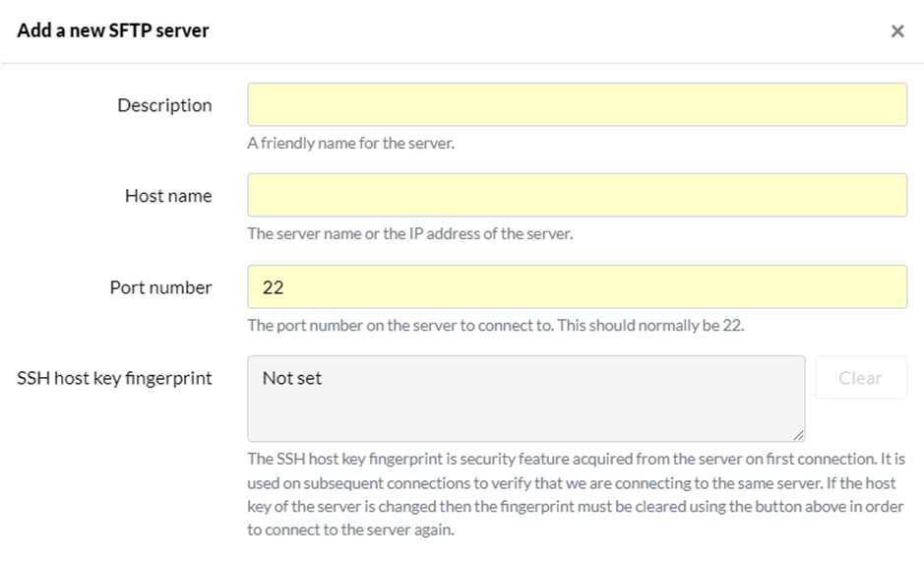924x563 pixels.
Task: Click the 'Add a new SFTP server' title
Action: point(112,31)
